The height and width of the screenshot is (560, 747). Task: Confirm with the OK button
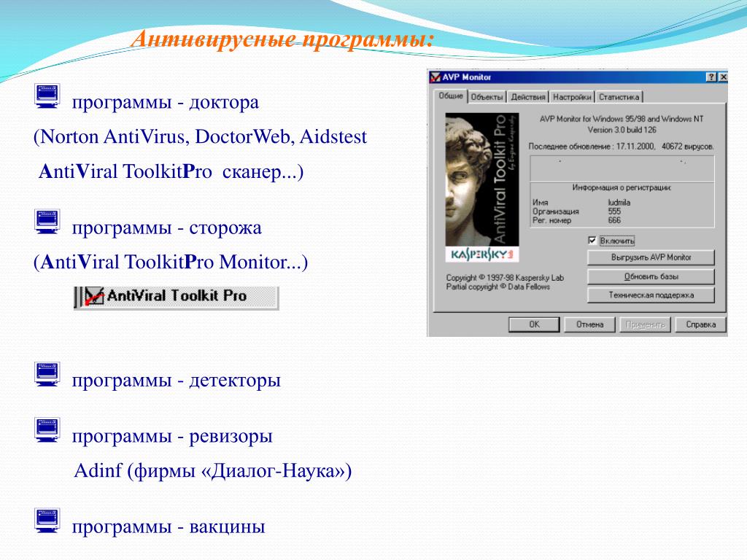pos(534,324)
